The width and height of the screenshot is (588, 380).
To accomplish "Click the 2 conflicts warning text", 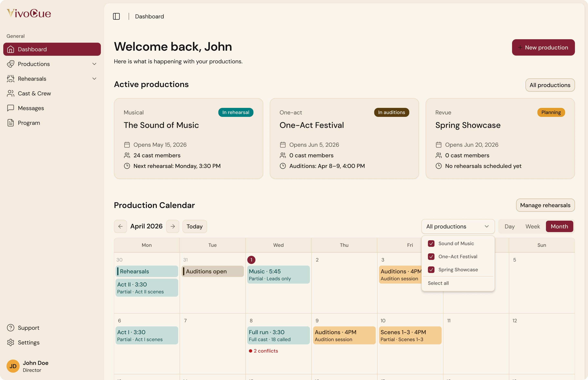I will tap(266, 351).
